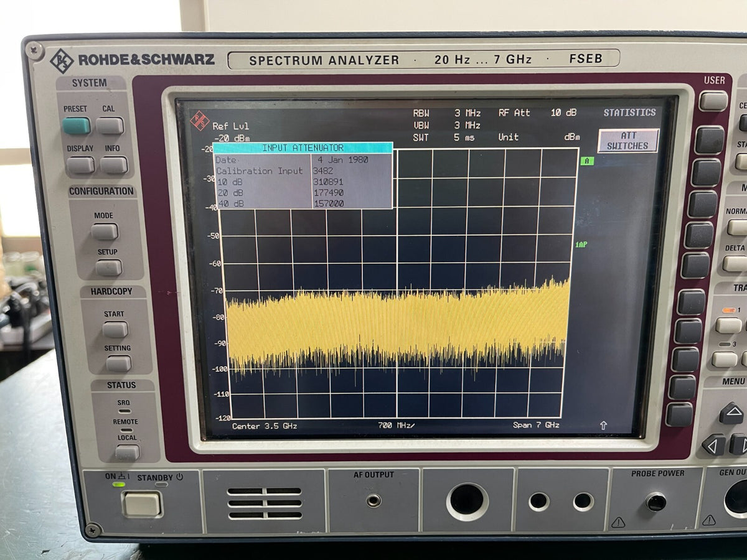Select the 10 dB attenuator row label
The height and width of the screenshot is (560, 747).
[230, 182]
